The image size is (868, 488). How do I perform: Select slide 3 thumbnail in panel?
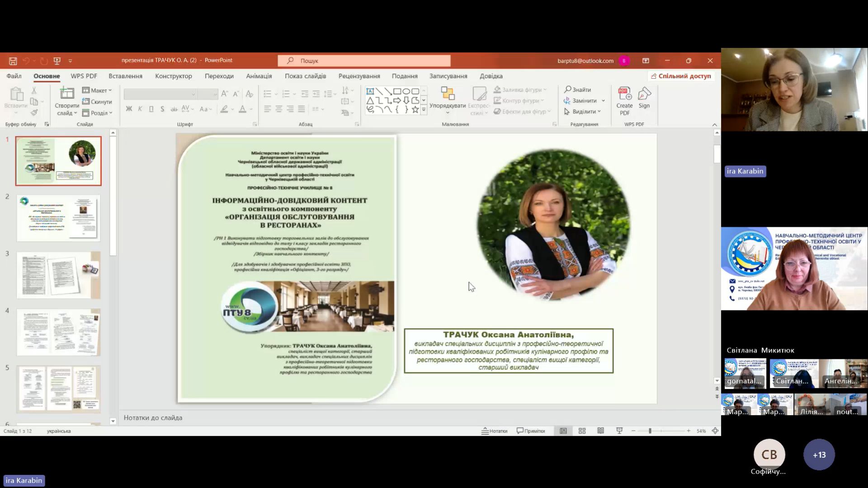[58, 275]
